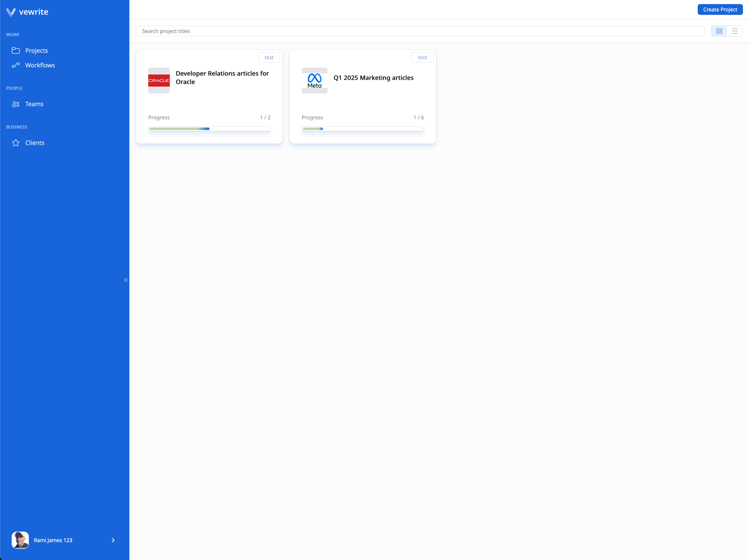
Task: Click the Rami James 123 username
Action: 53,540
